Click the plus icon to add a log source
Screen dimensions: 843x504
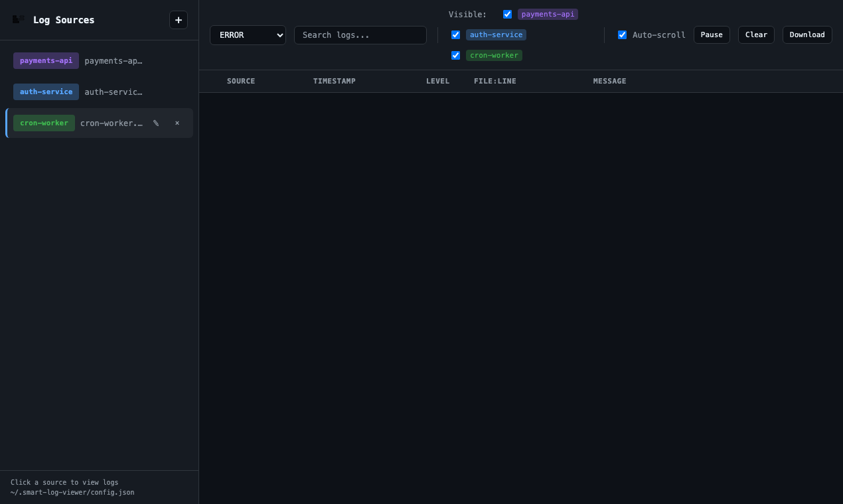pyautogui.click(x=178, y=20)
